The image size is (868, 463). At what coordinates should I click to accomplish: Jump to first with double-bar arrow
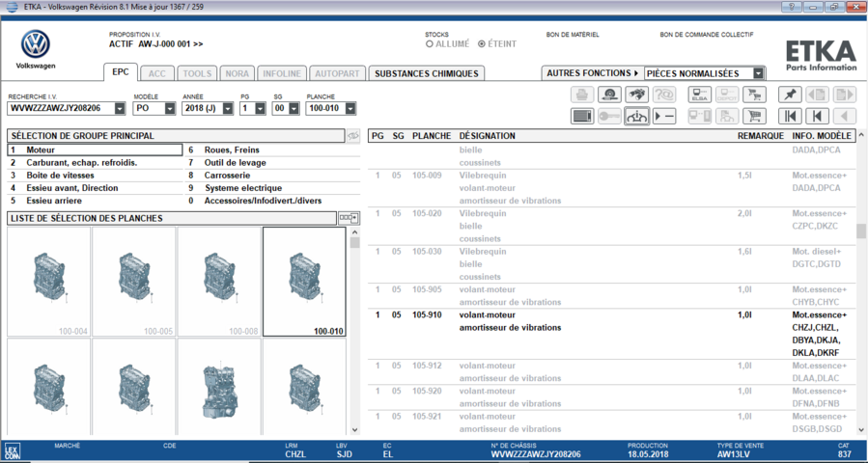(790, 116)
